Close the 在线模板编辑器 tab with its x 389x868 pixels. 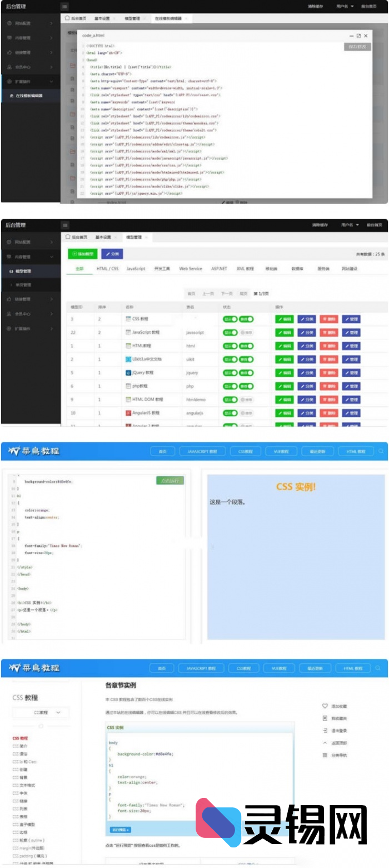(x=186, y=18)
